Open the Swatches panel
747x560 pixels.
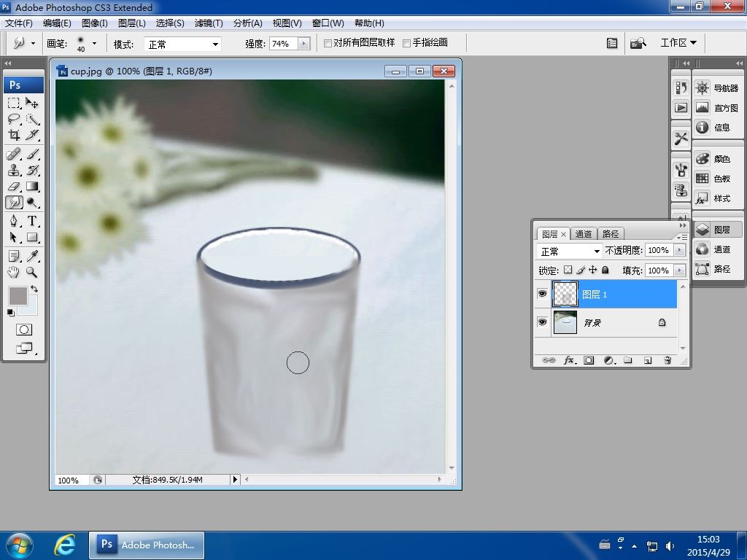coord(716,179)
